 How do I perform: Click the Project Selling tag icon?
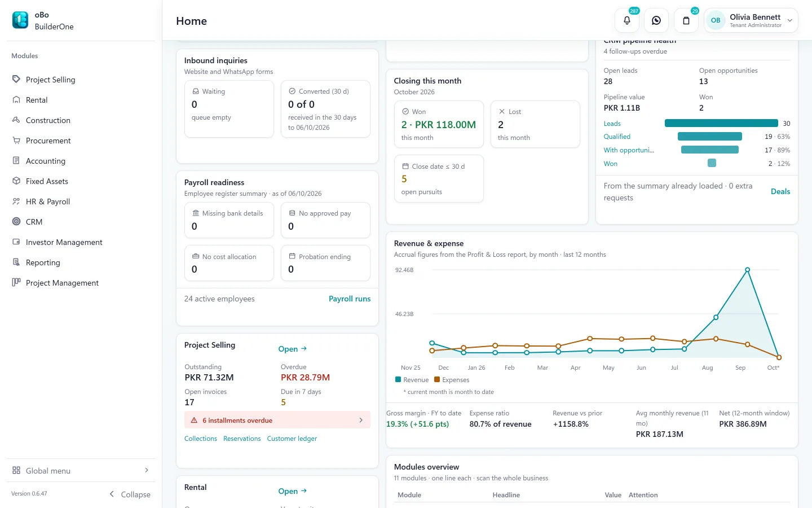[16, 80]
